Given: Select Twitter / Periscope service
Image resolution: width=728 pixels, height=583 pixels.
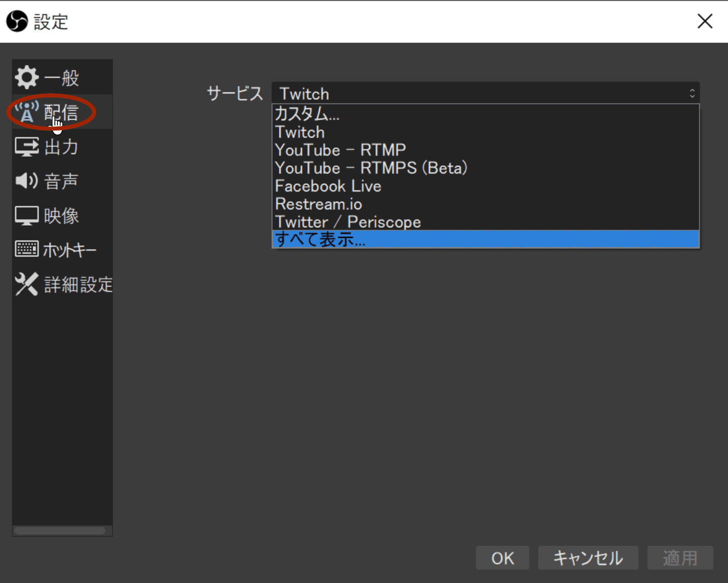Looking at the screenshot, I should pos(485,222).
